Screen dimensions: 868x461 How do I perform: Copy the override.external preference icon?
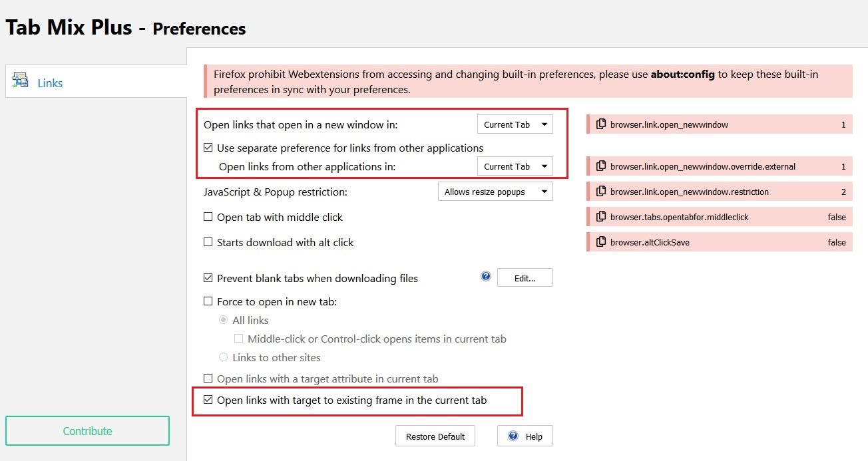pos(601,166)
